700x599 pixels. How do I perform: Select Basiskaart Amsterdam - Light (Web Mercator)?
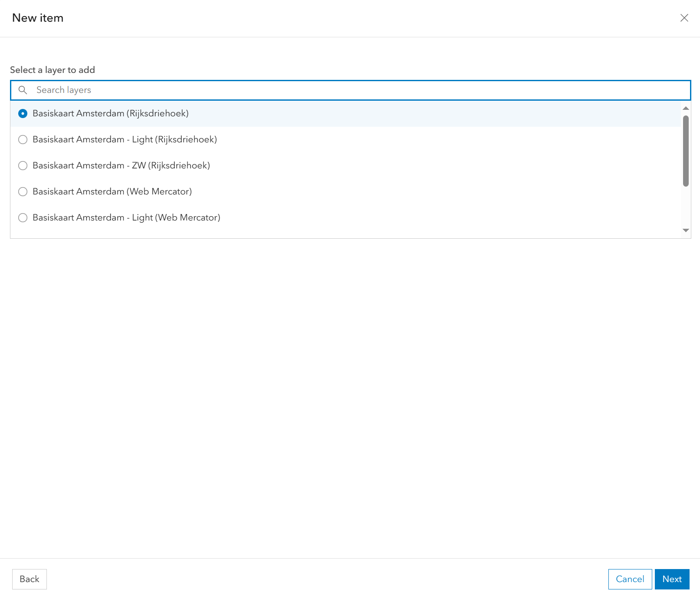pos(23,217)
